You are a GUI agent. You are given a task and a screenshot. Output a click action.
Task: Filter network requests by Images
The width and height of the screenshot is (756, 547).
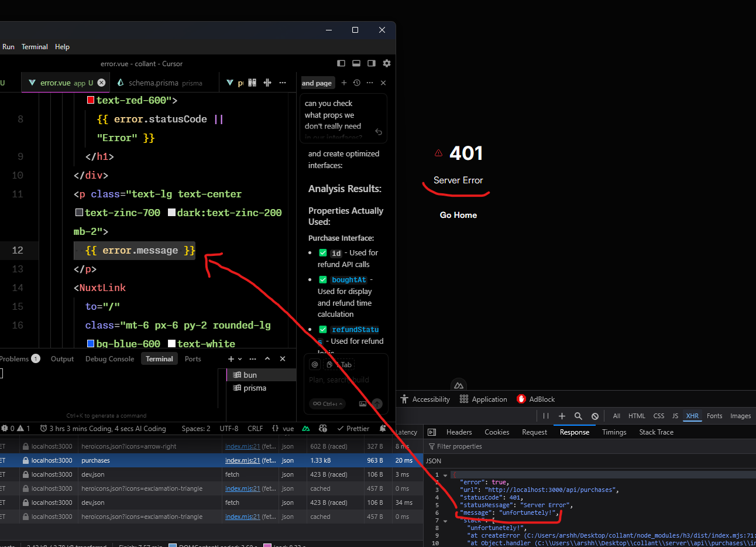pyautogui.click(x=740, y=416)
